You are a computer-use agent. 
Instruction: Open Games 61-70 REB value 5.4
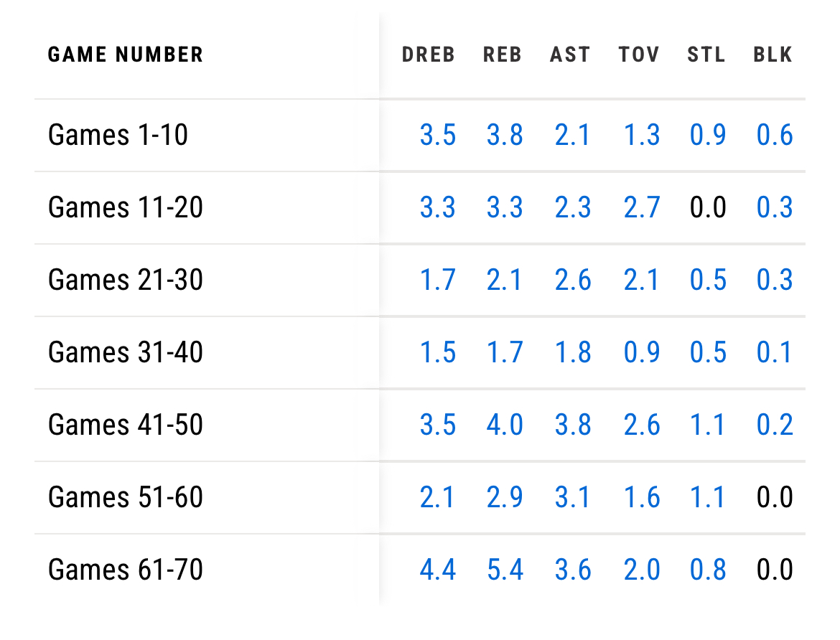(505, 570)
